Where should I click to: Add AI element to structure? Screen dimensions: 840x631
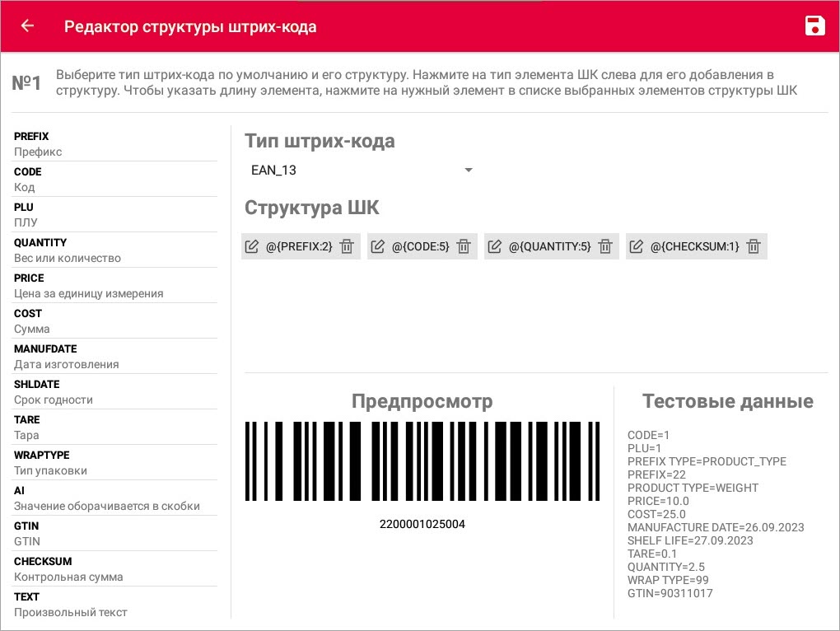(115, 498)
